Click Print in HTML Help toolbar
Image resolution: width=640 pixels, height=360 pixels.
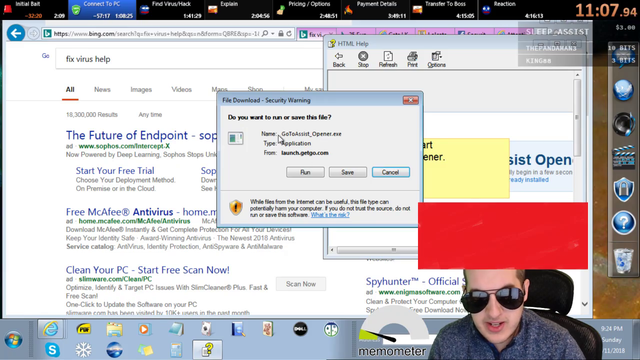coord(412,60)
